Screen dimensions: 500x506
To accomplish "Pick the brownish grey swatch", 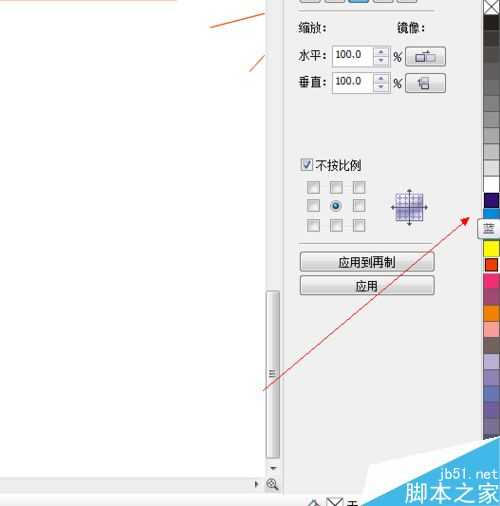I will coord(491,346).
